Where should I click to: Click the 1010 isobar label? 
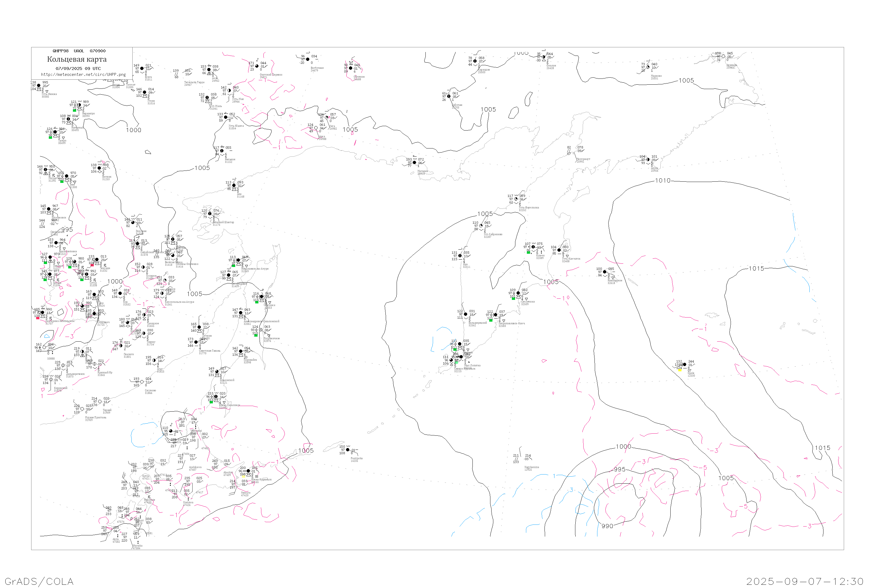(663, 181)
